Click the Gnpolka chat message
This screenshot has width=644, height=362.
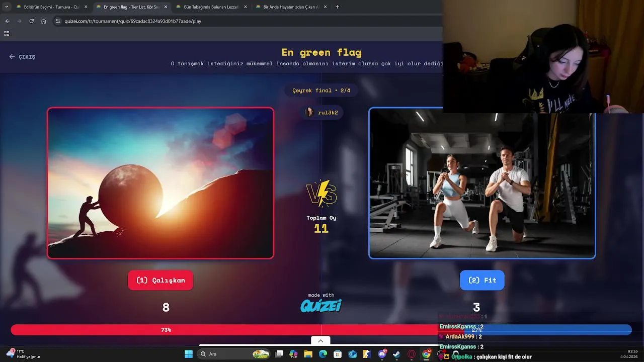[x=486, y=357]
